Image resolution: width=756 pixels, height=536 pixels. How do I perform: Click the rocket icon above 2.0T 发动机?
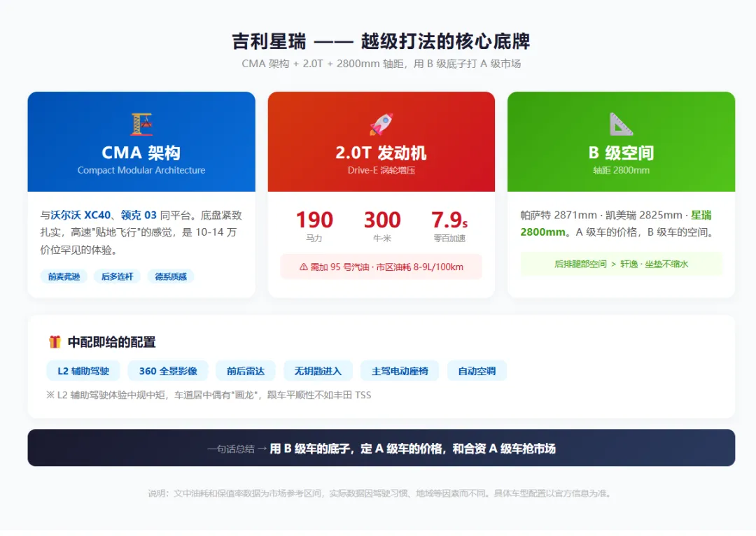381,125
